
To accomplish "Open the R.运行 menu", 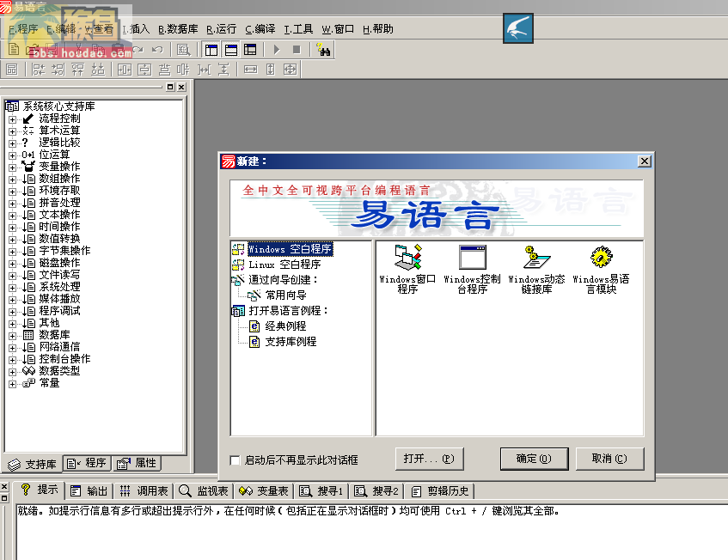I will [x=221, y=29].
